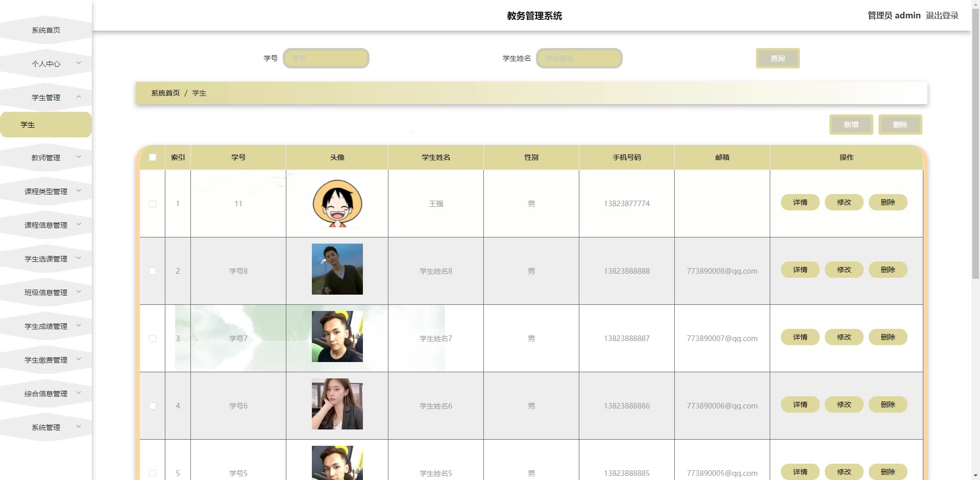Open the 系统管理 sidebar menu
Image resolution: width=980 pixels, height=480 pixels.
46,427
